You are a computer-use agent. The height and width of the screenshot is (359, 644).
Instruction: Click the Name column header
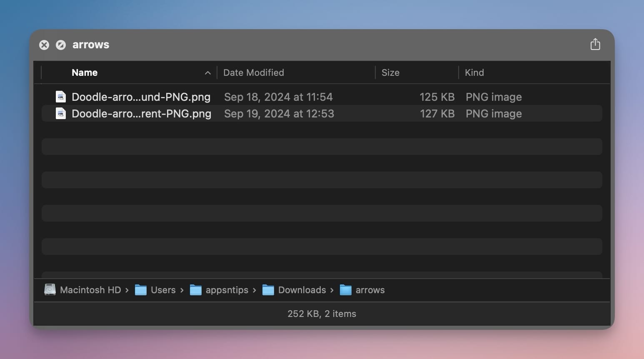point(85,72)
